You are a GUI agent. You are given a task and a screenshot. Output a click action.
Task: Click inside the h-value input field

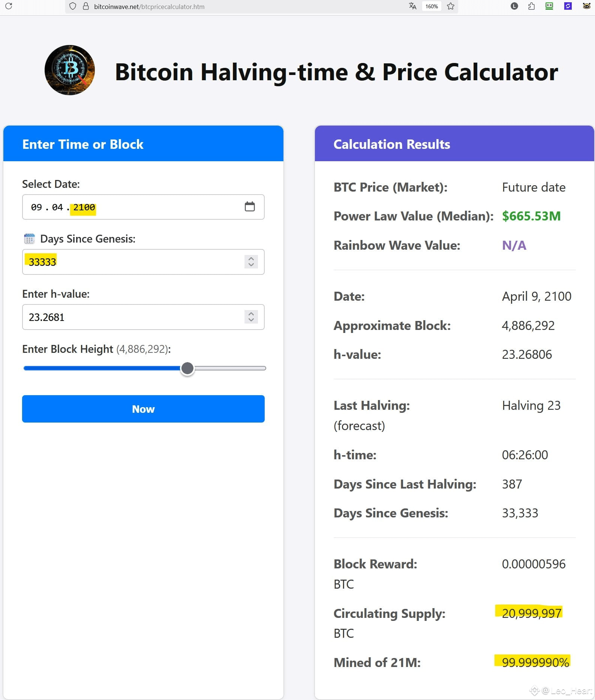coord(133,317)
